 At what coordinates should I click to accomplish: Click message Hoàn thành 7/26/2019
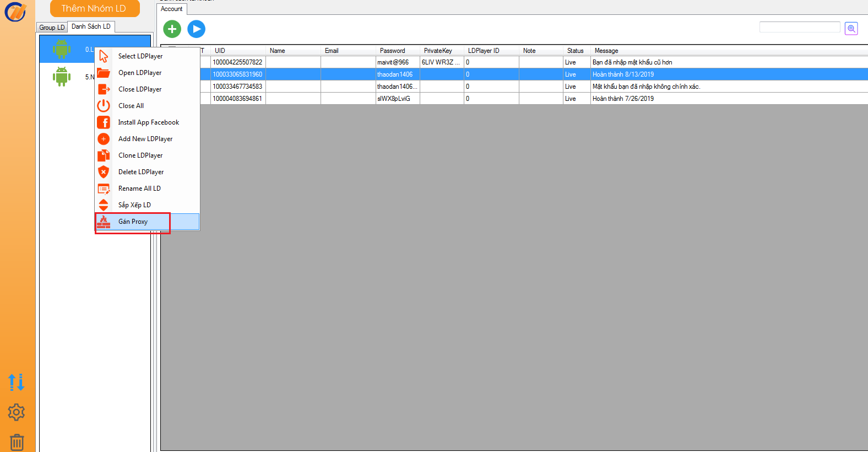point(623,99)
